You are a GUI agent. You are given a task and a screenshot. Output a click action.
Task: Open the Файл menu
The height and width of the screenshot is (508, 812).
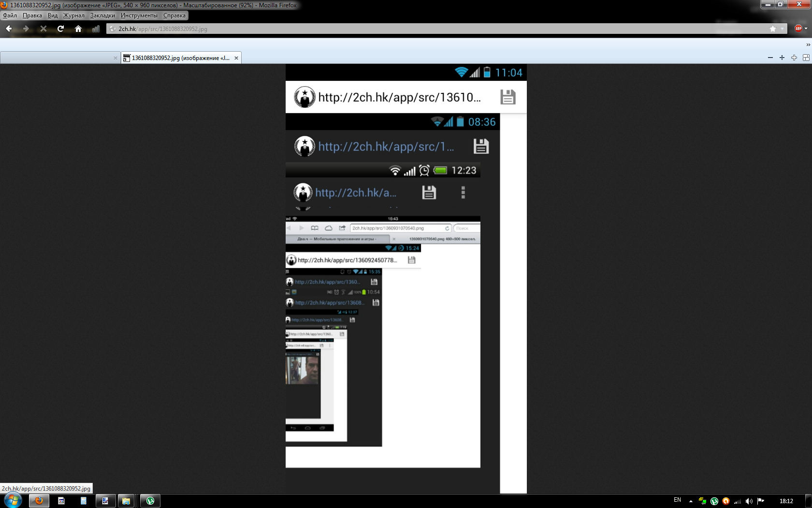(10, 15)
